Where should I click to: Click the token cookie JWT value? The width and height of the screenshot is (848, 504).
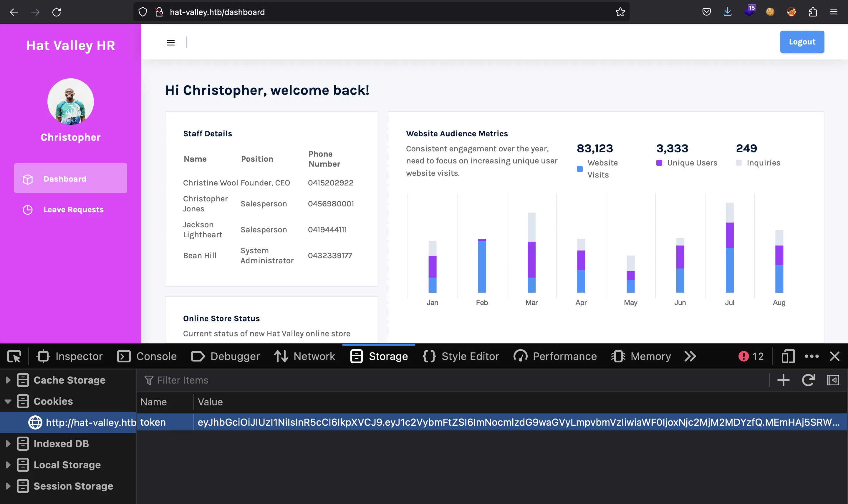pos(520,422)
